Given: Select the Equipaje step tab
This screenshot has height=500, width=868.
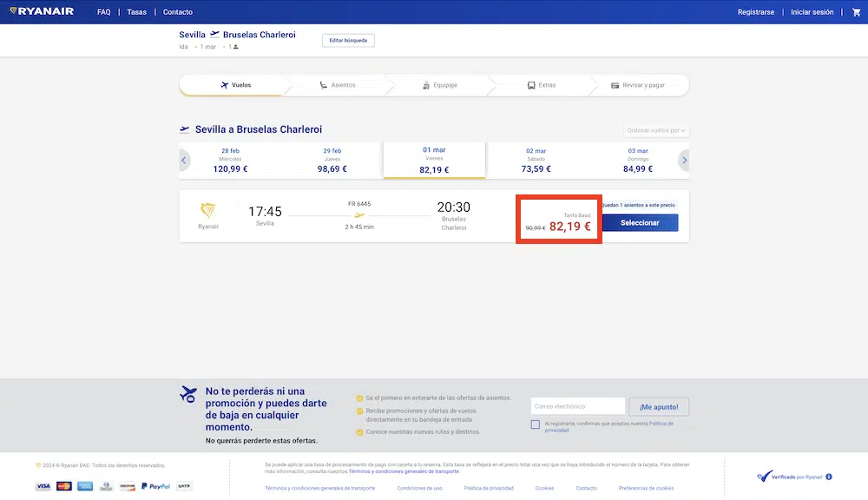Looking at the screenshot, I should tap(439, 85).
